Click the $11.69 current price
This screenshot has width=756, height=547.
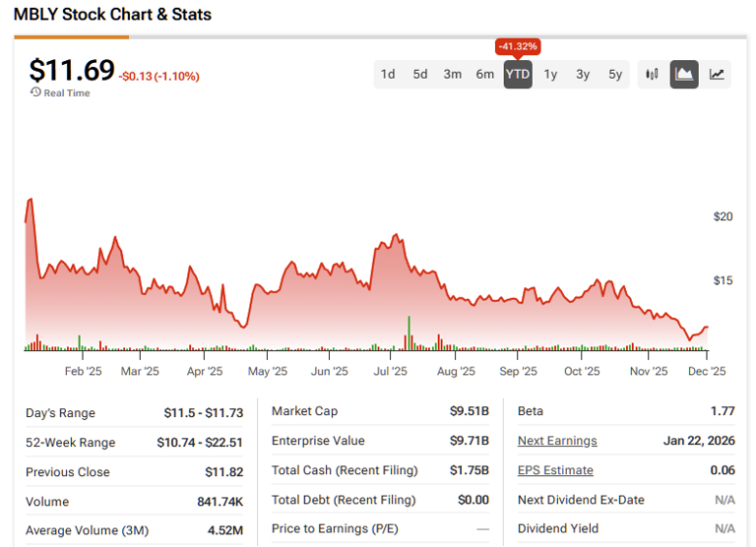point(72,70)
